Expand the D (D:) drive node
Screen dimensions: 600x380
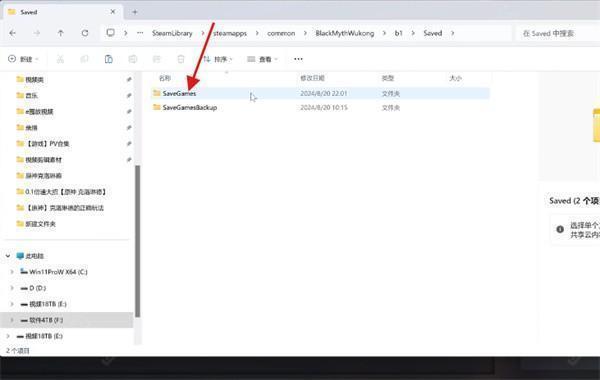(12, 288)
